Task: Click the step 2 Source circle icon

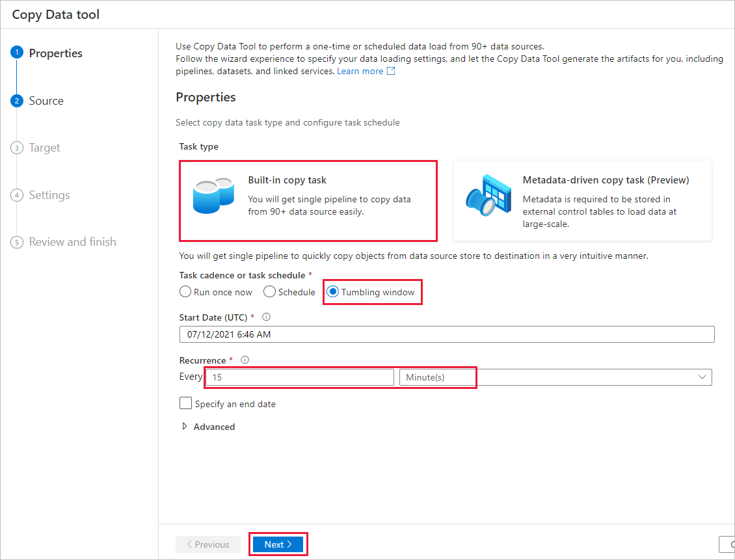Action: click(x=17, y=101)
